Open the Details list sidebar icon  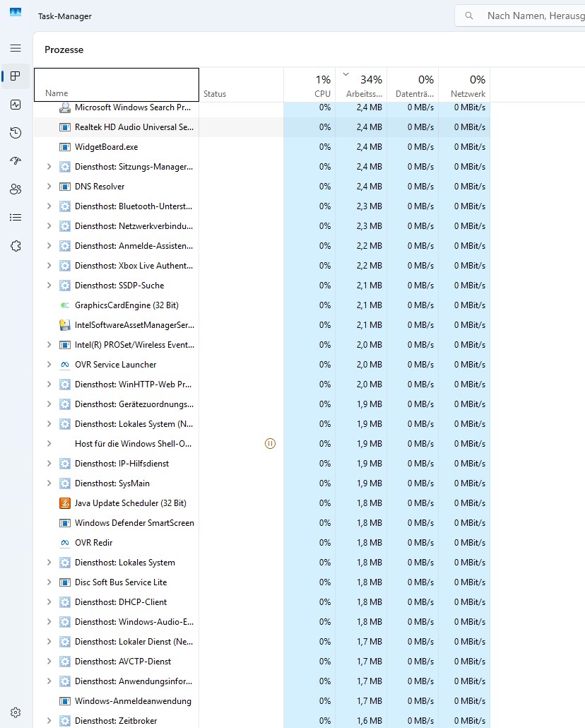click(x=16, y=218)
